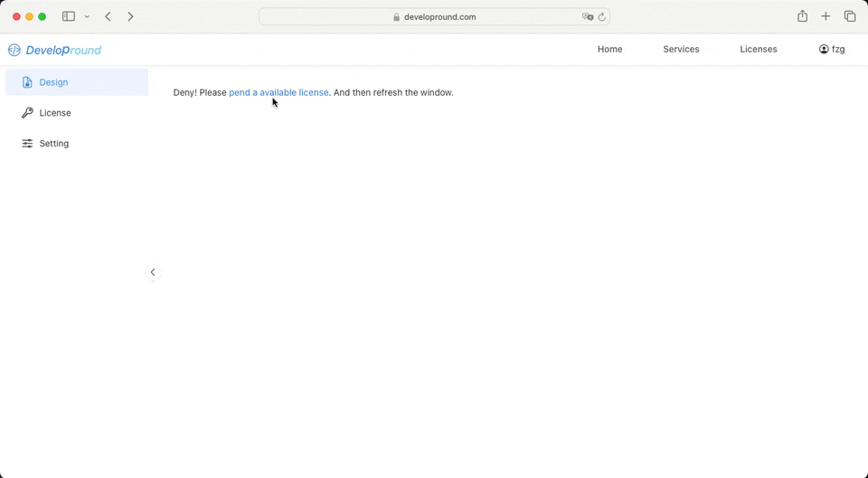This screenshot has width=868, height=478.
Task: Collapse the left sidebar with the chevron
Action: pyautogui.click(x=153, y=272)
